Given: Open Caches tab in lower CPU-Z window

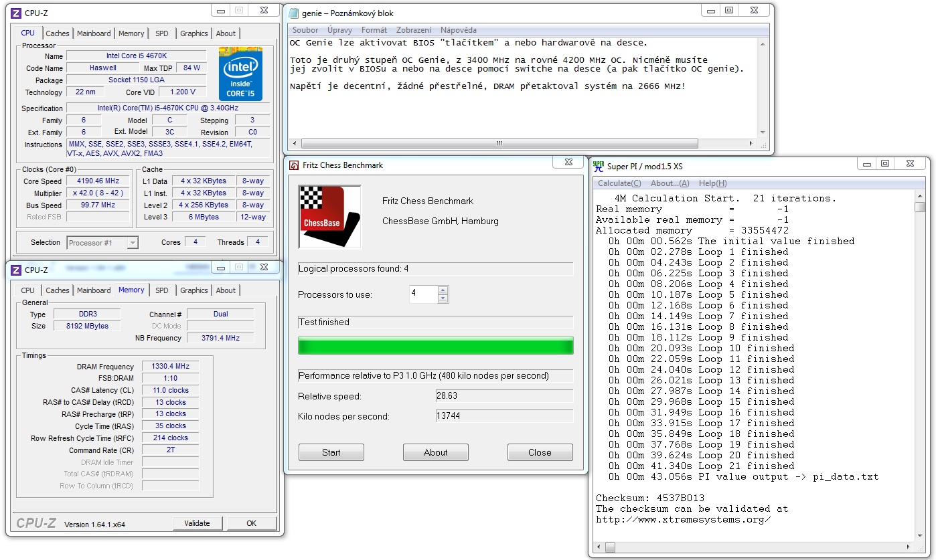Looking at the screenshot, I should coord(58,290).
